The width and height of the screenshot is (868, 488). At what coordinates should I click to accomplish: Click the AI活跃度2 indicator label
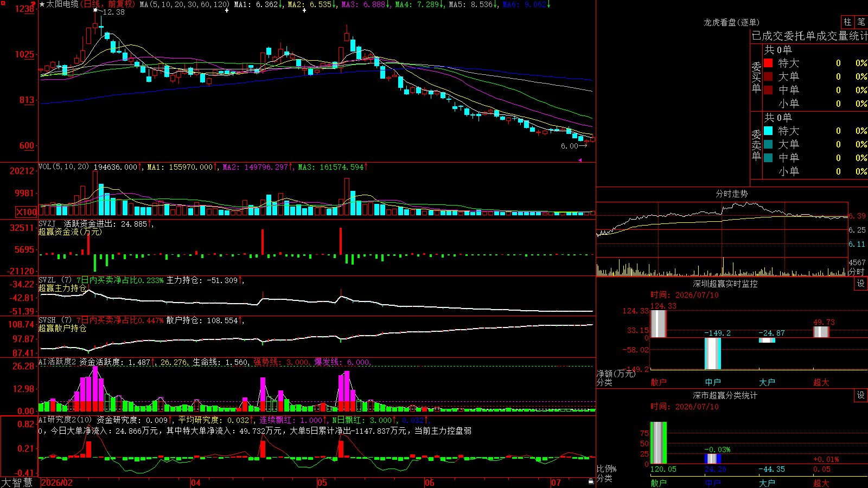58,362
